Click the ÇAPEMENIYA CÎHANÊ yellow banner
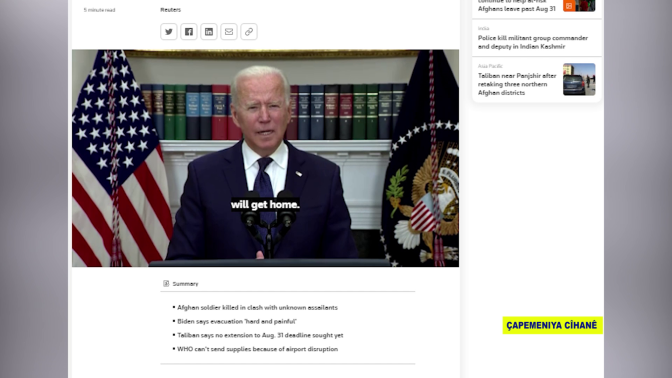This screenshot has width=672, height=378. [x=552, y=325]
